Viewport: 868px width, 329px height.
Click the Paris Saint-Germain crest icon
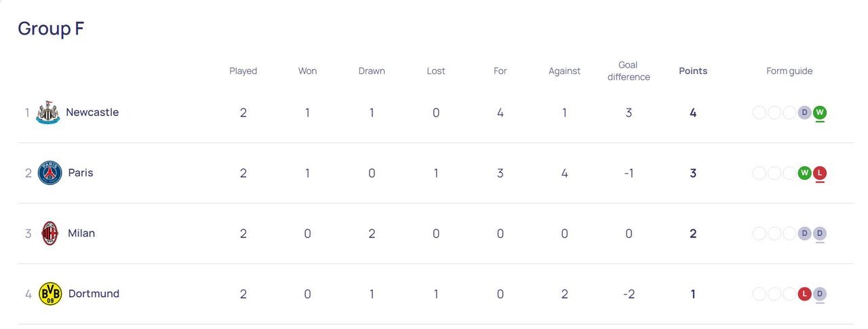(x=50, y=173)
